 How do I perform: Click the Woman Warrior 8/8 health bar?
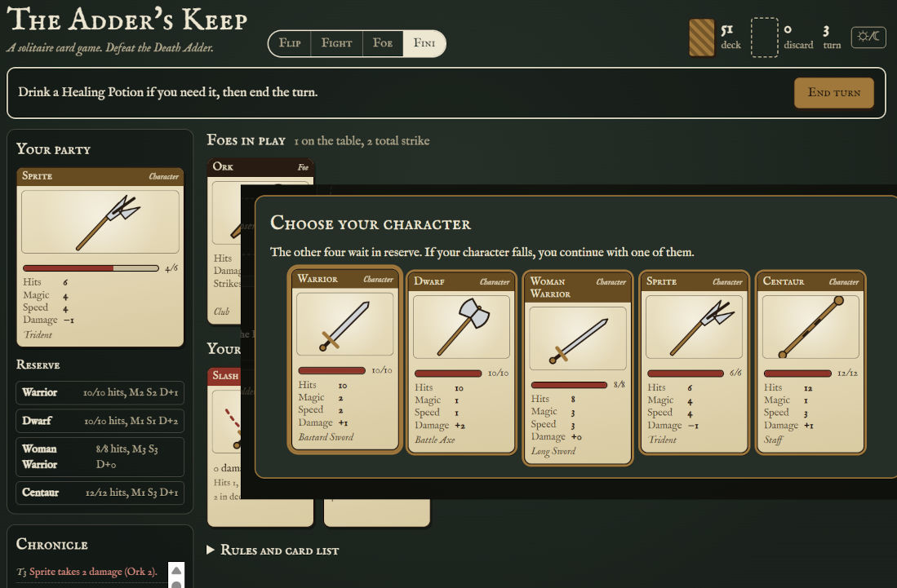569,385
